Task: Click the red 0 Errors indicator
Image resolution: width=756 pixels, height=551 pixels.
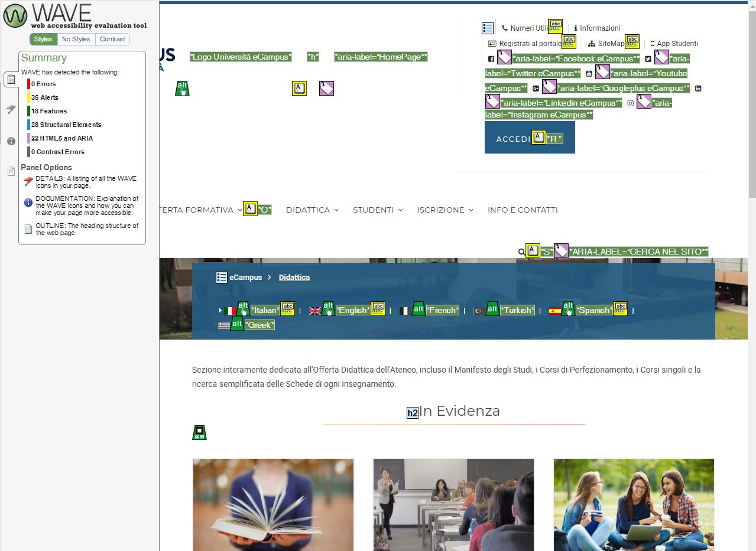Action: 43,84
